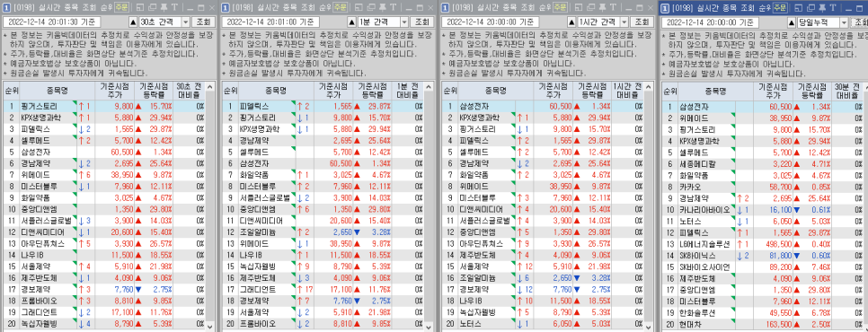Click 조회 button in 1분 간격 window
Image resolution: width=868 pixels, height=332 pixels.
click(421, 22)
